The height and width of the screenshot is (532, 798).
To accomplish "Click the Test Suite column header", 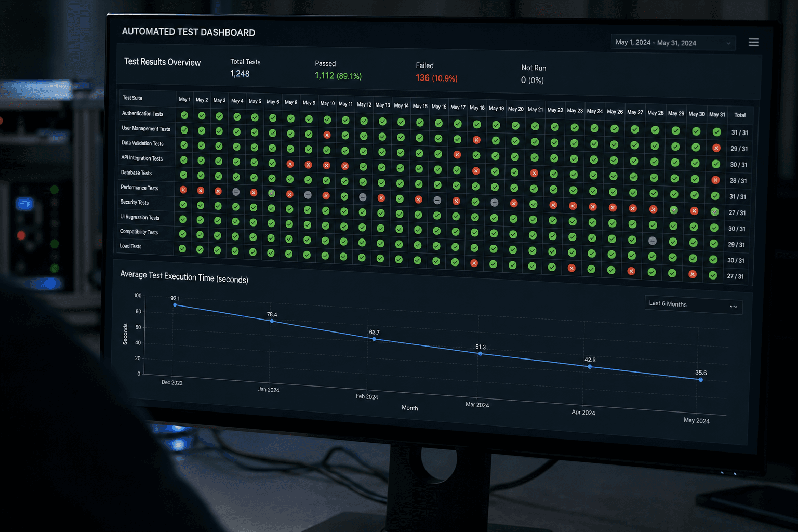I will click(x=132, y=98).
